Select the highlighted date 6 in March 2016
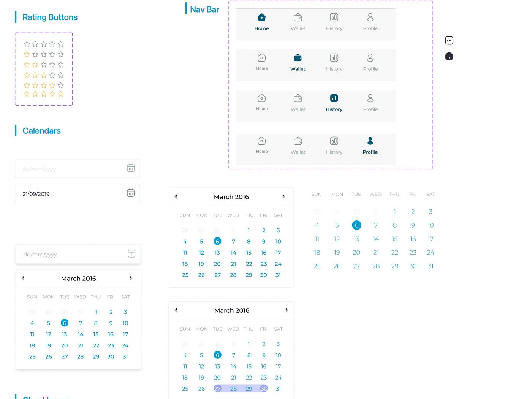This screenshot has width=532, height=399. pyautogui.click(x=217, y=241)
